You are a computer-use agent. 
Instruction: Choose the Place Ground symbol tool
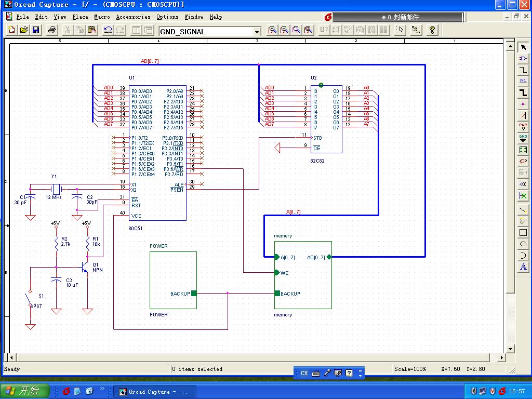coord(523,138)
